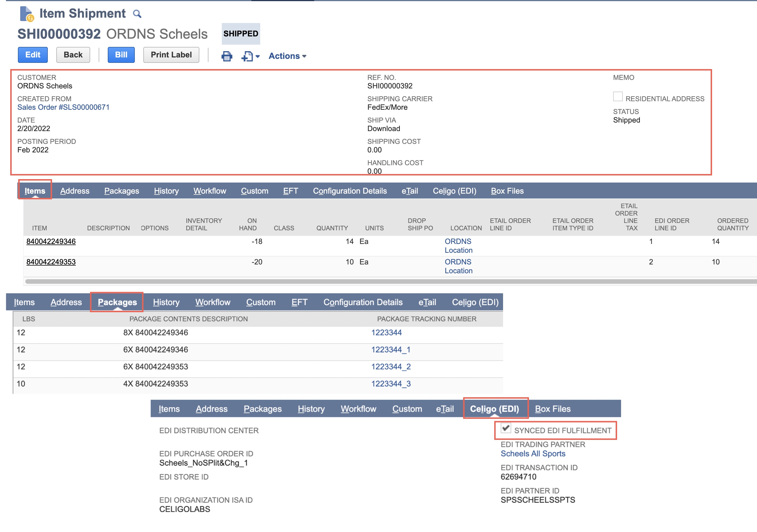The image size is (757, 532).
Task: Open History tab in second tab bar
Action: point(166,302)
